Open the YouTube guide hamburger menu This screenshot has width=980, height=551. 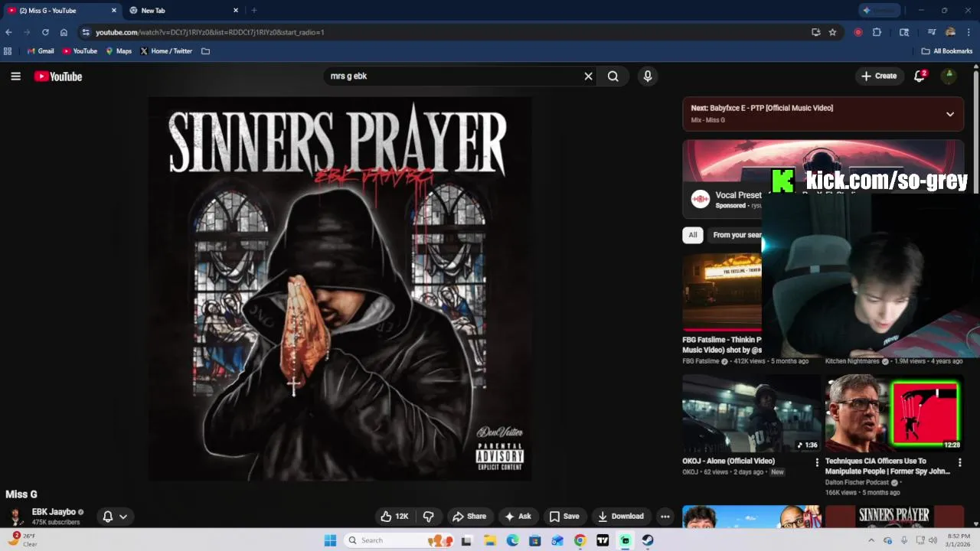tap(15, 77)
